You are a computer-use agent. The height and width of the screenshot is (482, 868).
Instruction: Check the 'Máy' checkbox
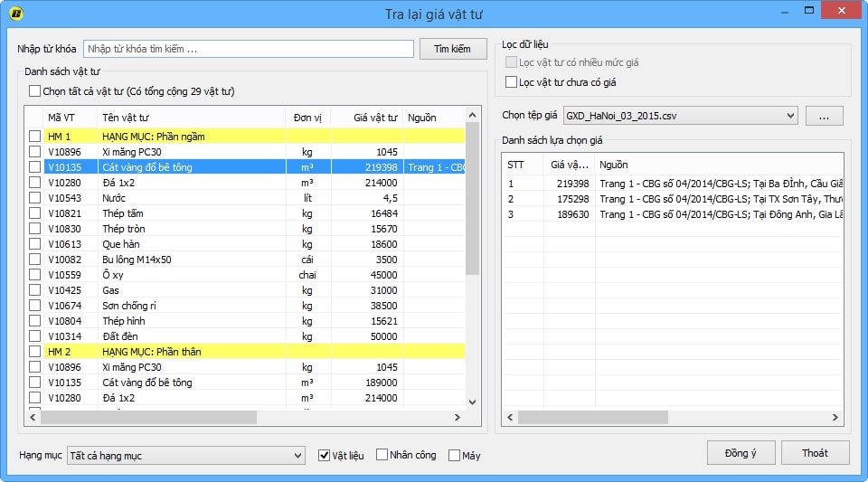(x=454, y=455)
